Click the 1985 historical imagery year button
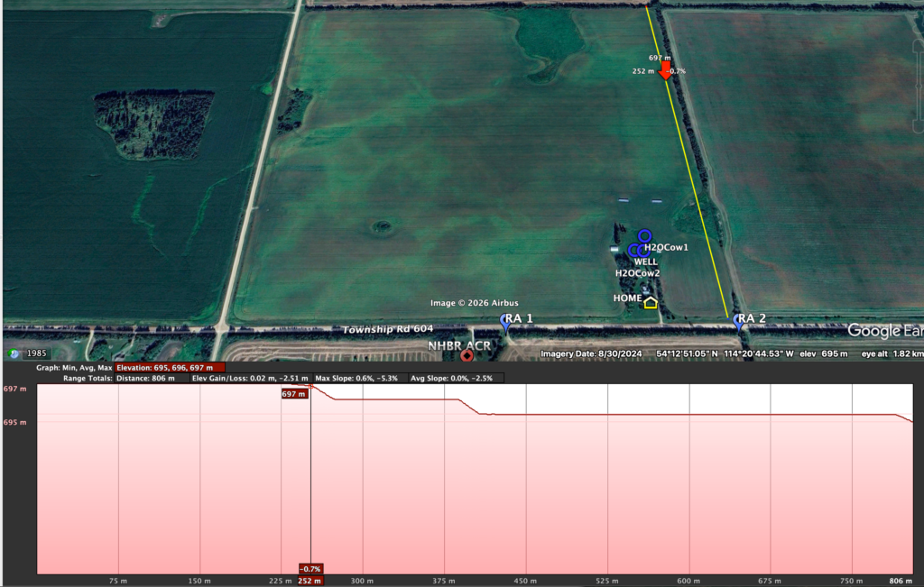Screen dimensions: 924x587 (38, 353)
